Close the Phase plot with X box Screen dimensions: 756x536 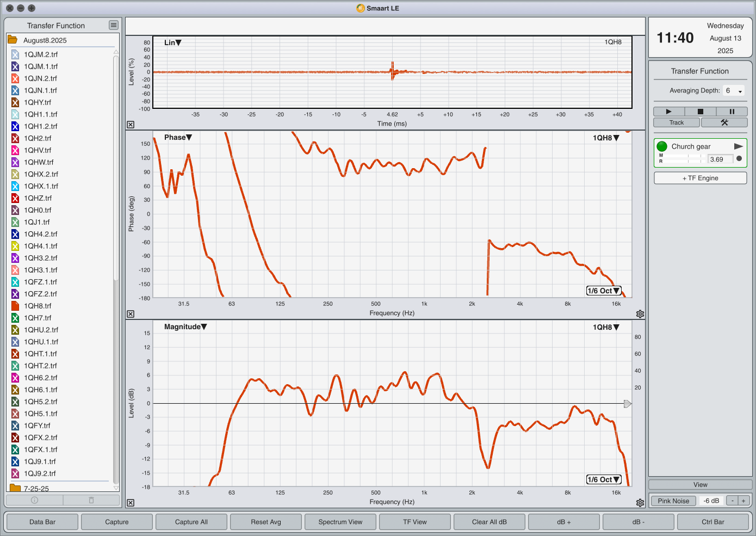click(x=131, y=314)
